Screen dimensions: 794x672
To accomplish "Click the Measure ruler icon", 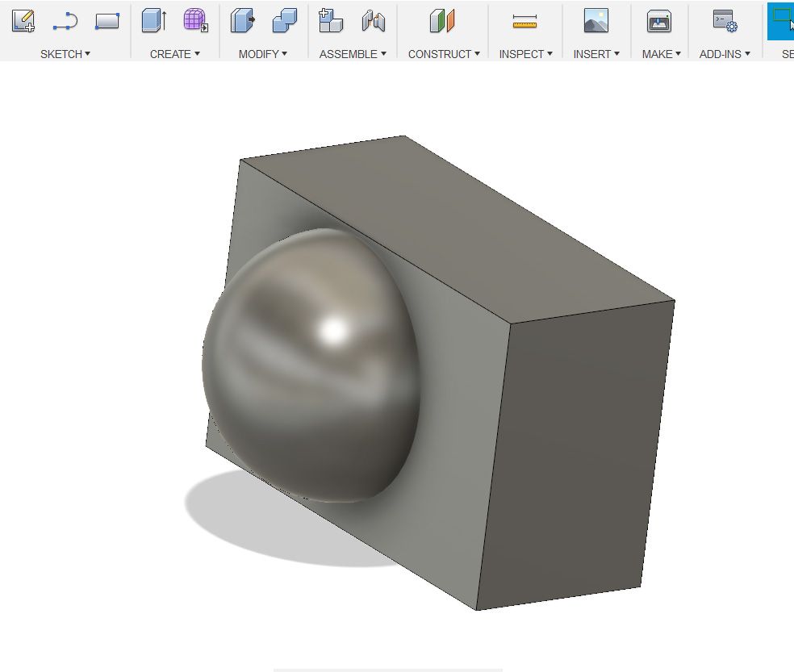I will click(524, 21).
